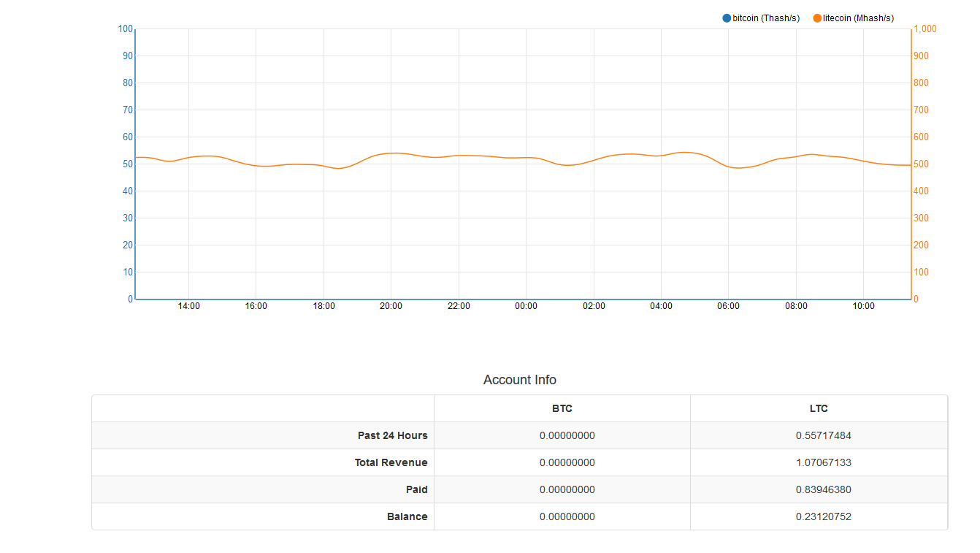
Task: Click LTC paid value 0.83946380
Action: point(824,489)
